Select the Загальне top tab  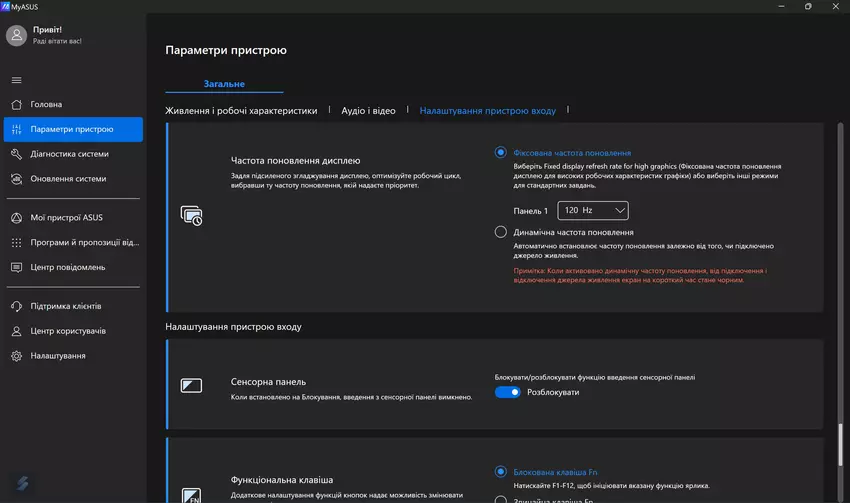click(224, 84)
